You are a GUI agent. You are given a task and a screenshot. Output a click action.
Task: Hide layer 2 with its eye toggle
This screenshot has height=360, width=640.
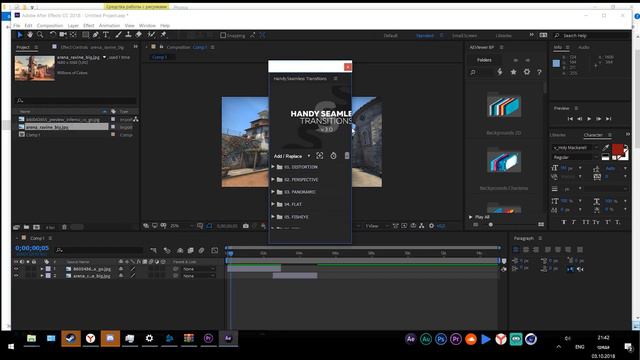point(16,276)
